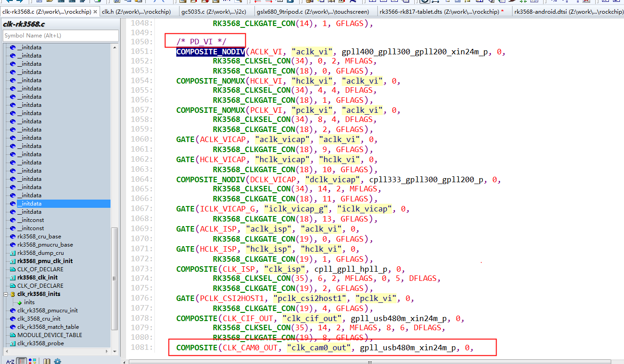The width and height of the screenshot is (624, 364).
Task: Click line number 1073 in the gutter
Action: click(x=139, y=269)
